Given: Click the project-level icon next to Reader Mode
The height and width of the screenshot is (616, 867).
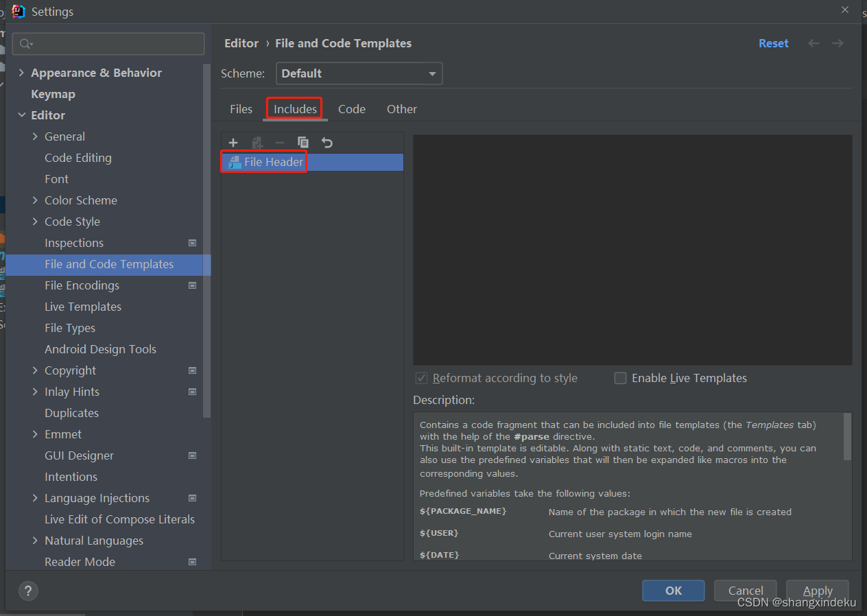Looking at the screenshot, I should (x=193, y=562).
